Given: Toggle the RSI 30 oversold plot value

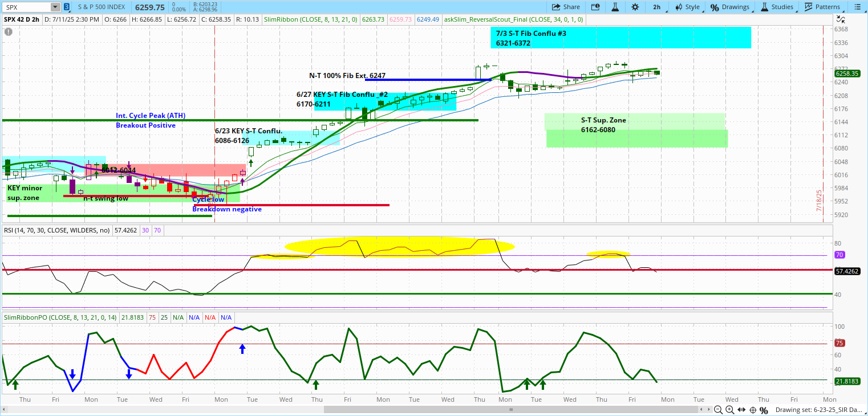Looking at the screenshot, I should [145, 230].
